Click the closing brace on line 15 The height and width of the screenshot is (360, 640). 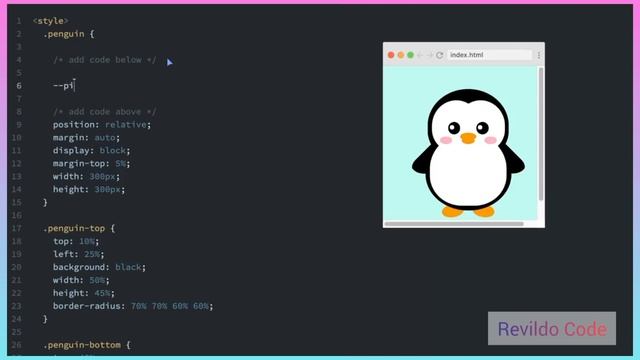point(45,202)
